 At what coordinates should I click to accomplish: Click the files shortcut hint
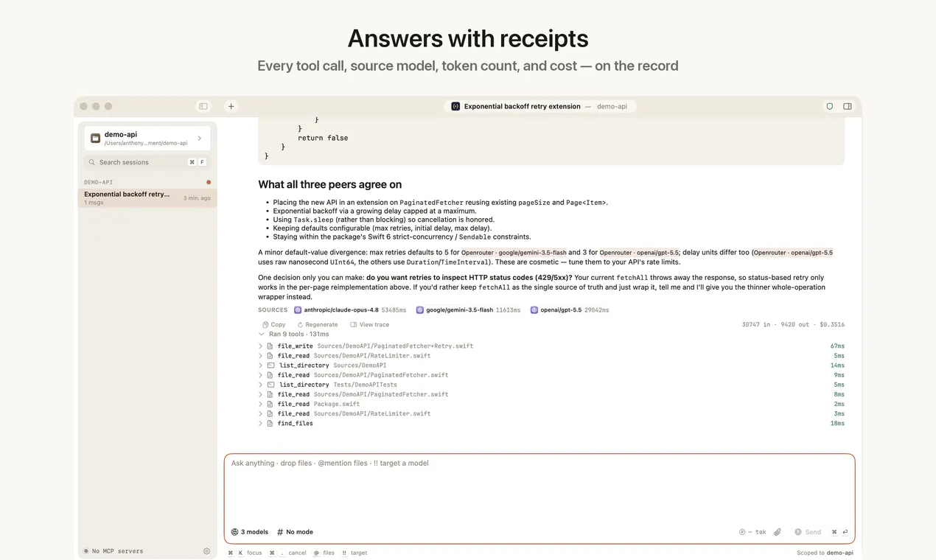click(324, 553)
